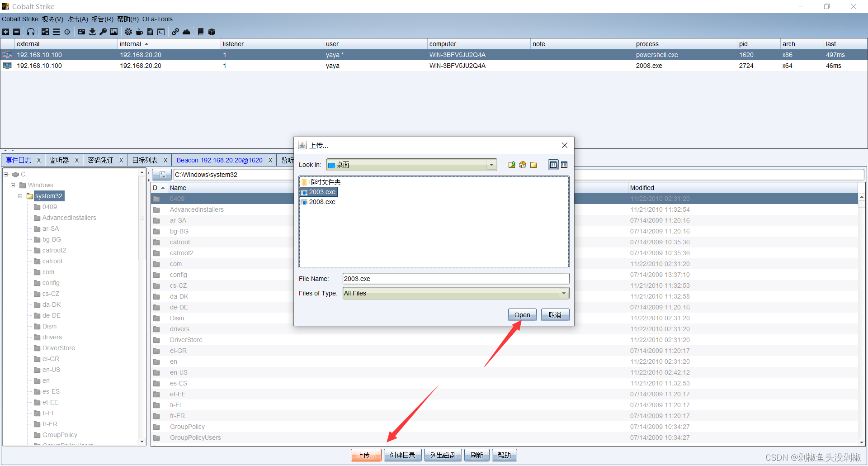
Task: Click the File Name input field
Action: (456, 279)
